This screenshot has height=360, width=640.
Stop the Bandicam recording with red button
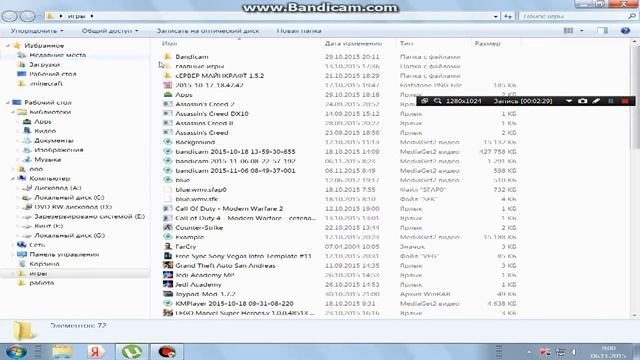(x=625, y=101)
